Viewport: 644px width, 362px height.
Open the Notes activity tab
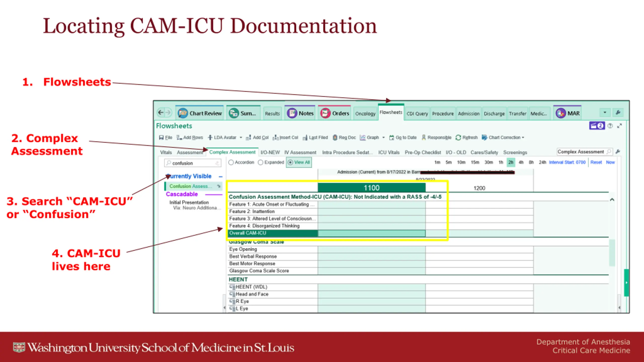tap(300, 113)
